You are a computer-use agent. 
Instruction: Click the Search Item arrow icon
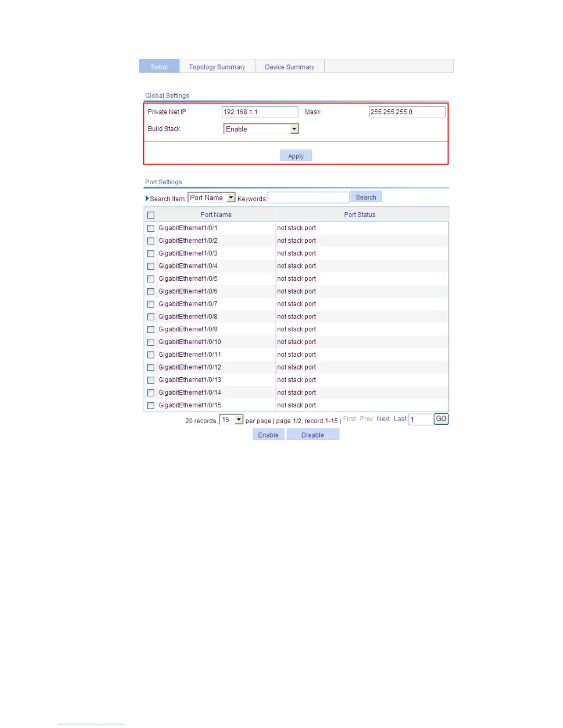[x=147, y=199]
